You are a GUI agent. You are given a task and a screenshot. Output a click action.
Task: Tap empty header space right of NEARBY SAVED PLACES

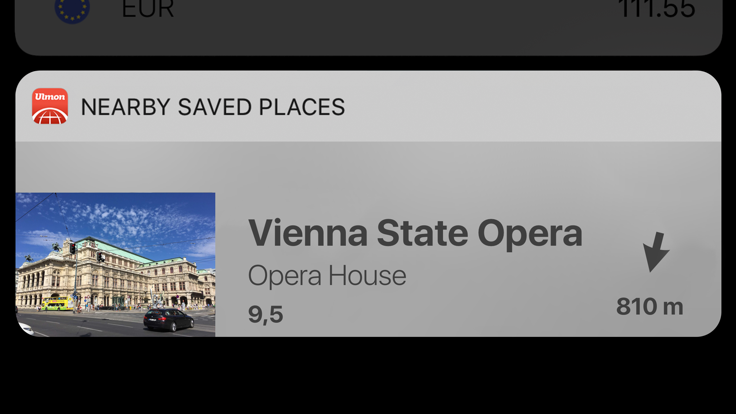click(x=530, y=107)
